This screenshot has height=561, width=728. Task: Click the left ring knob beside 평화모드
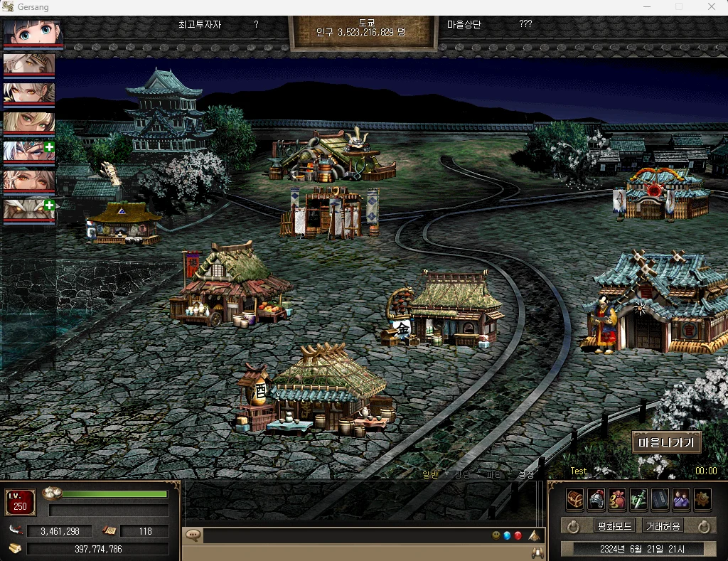click(574, 526)
